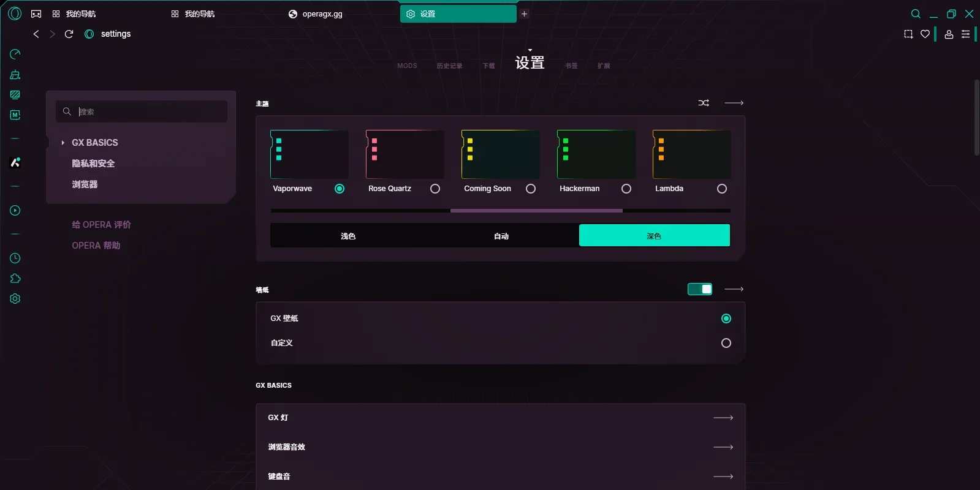Toggle the wallpaper switch off

coord(700,289)
